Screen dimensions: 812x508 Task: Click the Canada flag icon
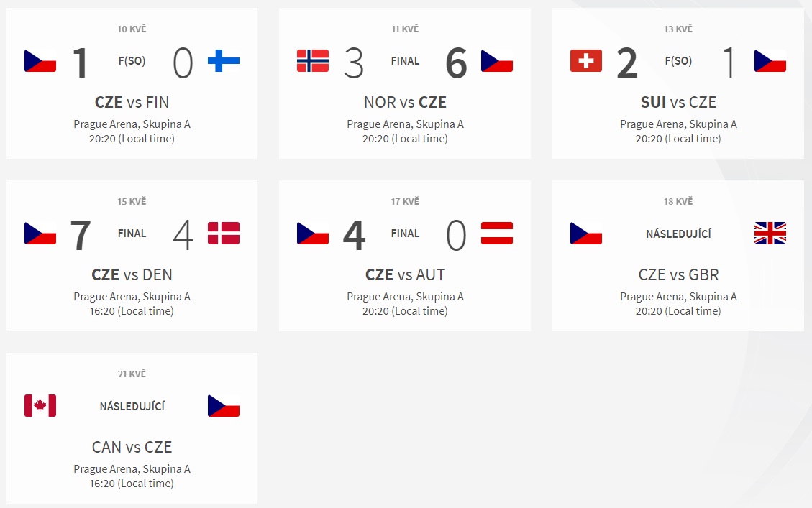point(40,405)
